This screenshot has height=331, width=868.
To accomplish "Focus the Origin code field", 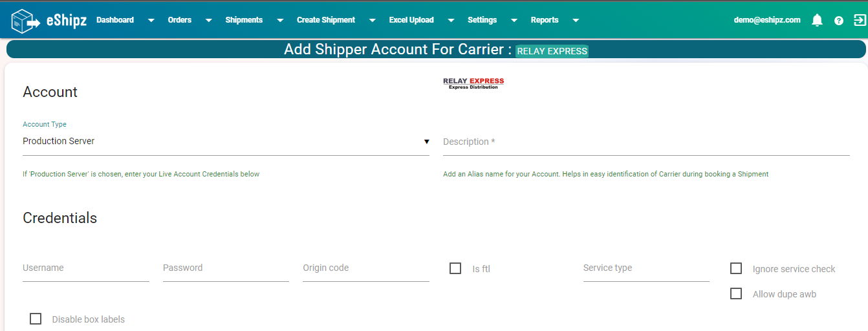I will tap(366, 268).
